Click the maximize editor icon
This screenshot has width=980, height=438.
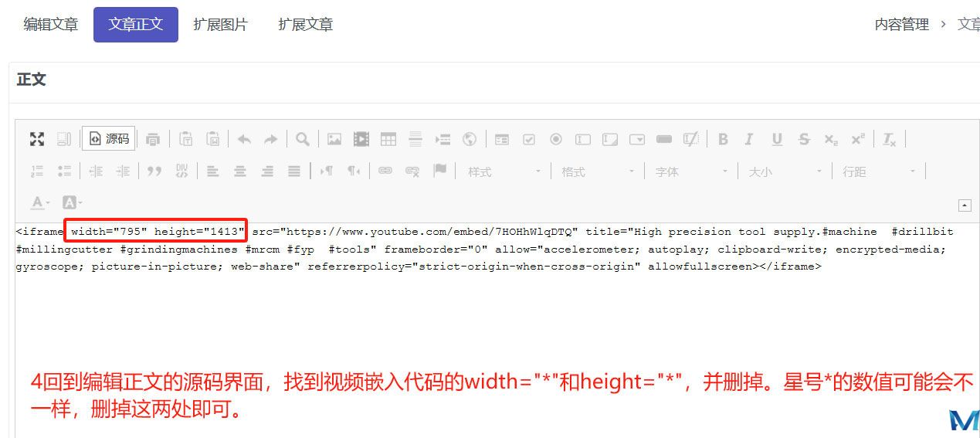coord(36,139)
